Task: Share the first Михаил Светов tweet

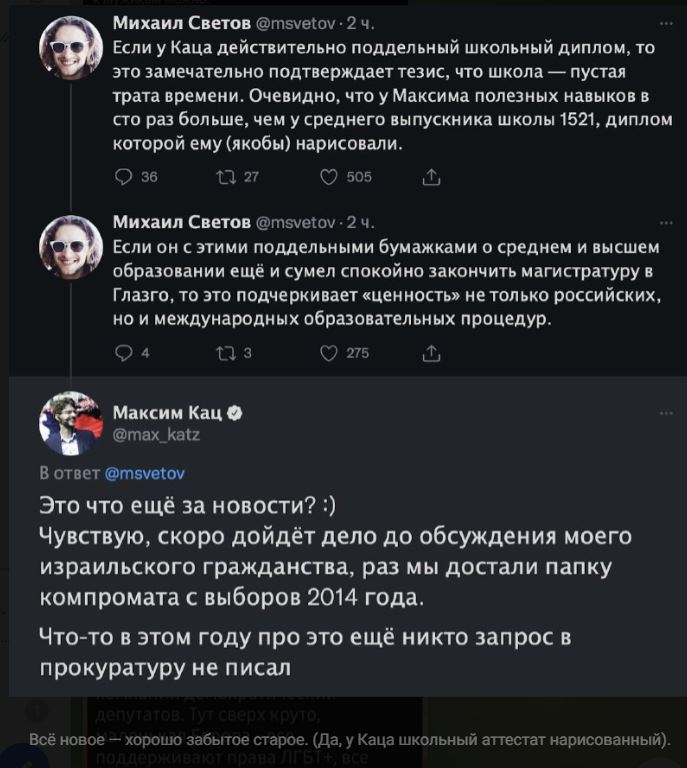Action: 432,177
